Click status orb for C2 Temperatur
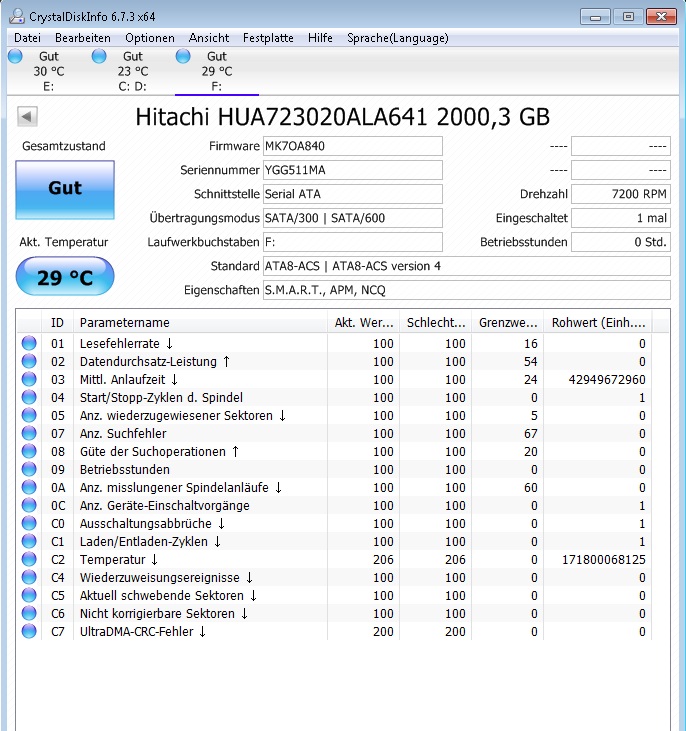Image resolution: width=686 pixels, height=731 pixels. (x=29, y=559)
